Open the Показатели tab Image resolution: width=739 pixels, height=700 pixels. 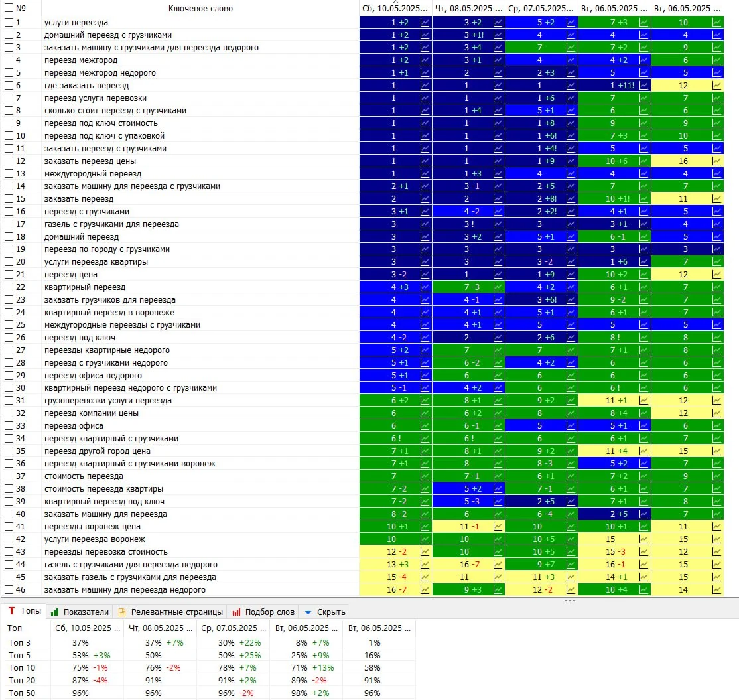tap(80, 612)
